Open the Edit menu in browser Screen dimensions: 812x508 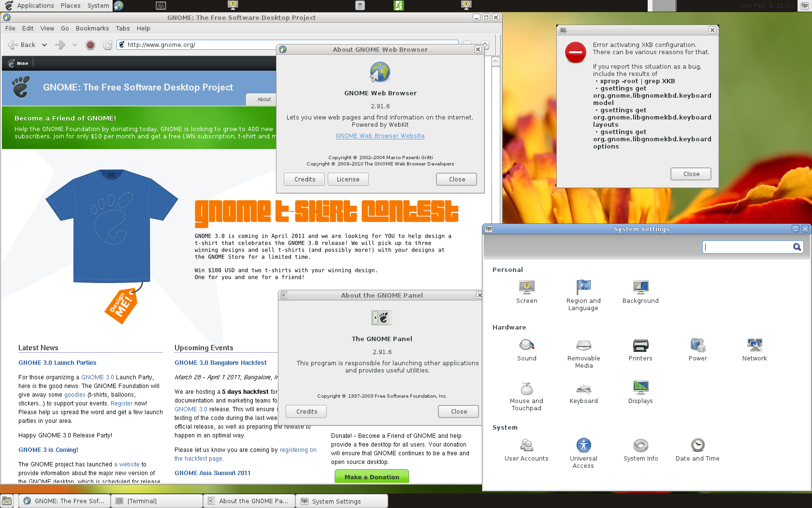28,29
